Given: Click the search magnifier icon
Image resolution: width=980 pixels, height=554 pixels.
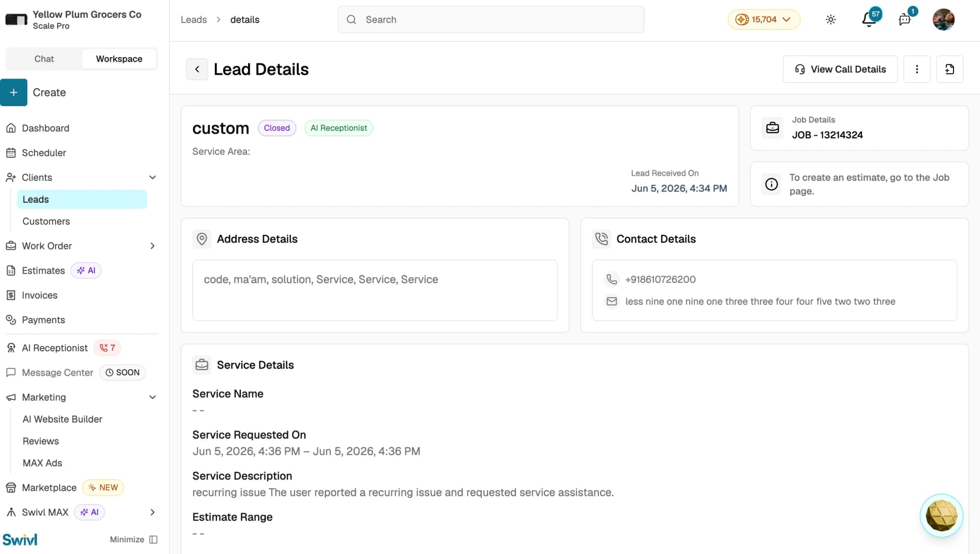Looking at the screenshot, I should click(x=351, y=19).
